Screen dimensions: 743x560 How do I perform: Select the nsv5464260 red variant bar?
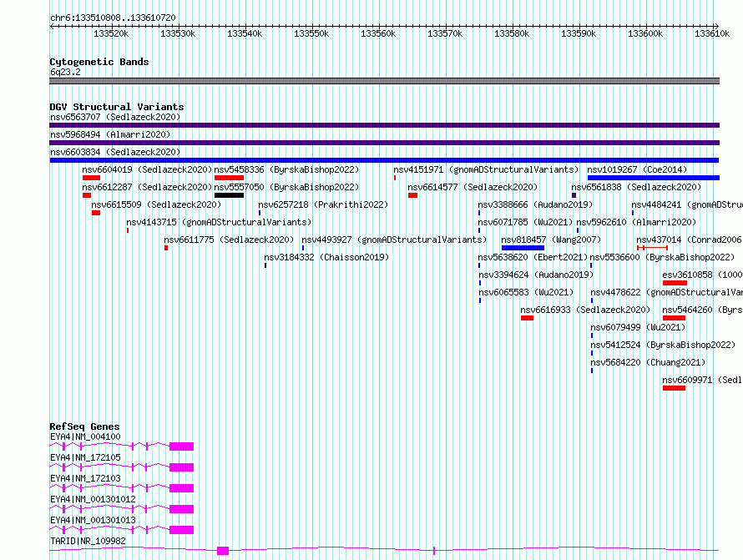674,318
